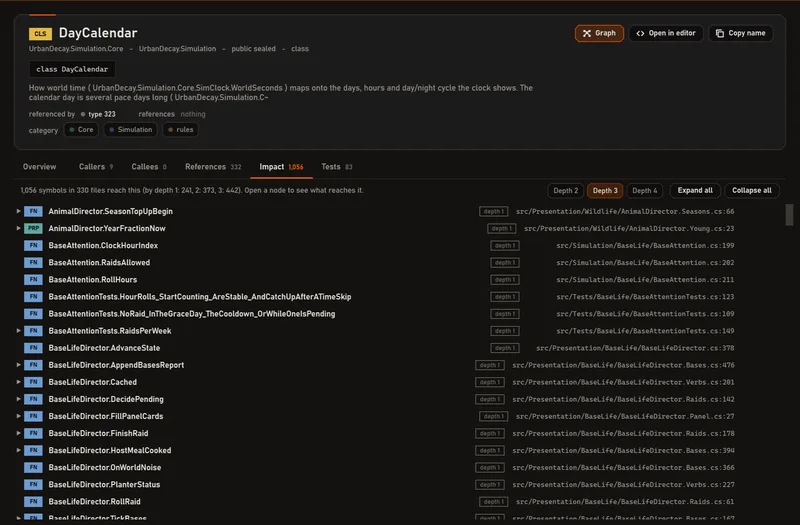Switch to the Overview tab
Screen dimensions: 800x525
(x=39, y=167)
